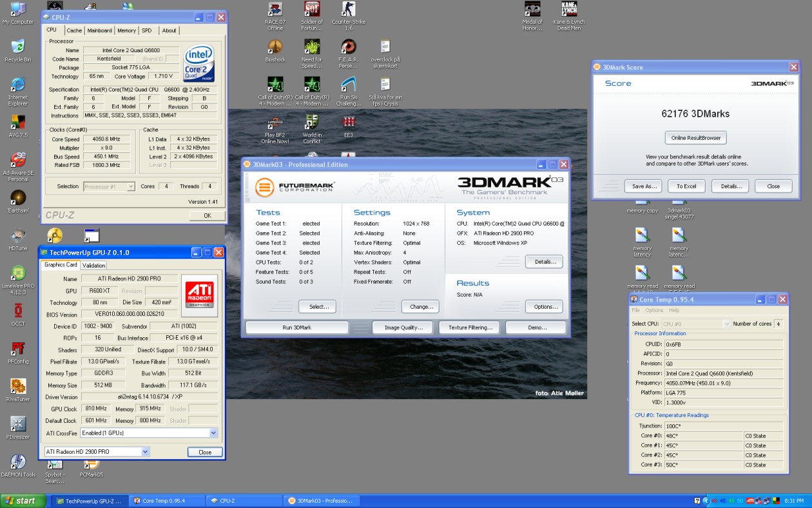Image resolution: width=812 pixels, height=508 pixels.
Task: Expand ATI CrossFire dropdown in GPU-Z
Action: 214,433
